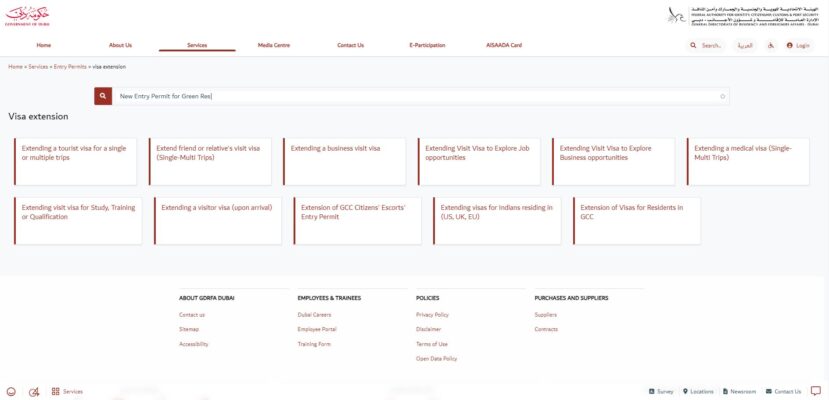Viewport: 829px width, 400px height.
Task: Open the Services grid in bottom bar
Action: 67,392
